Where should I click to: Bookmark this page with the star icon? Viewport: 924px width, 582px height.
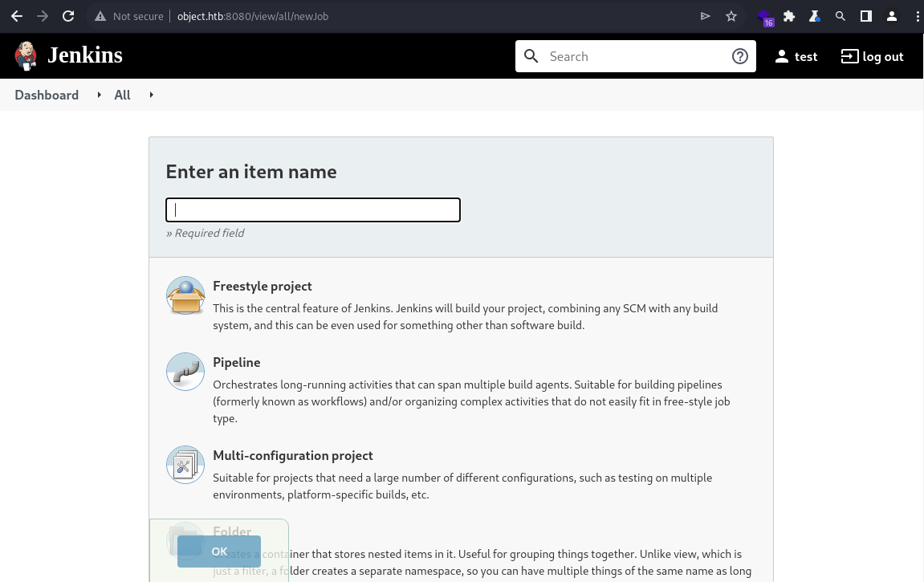731,17
